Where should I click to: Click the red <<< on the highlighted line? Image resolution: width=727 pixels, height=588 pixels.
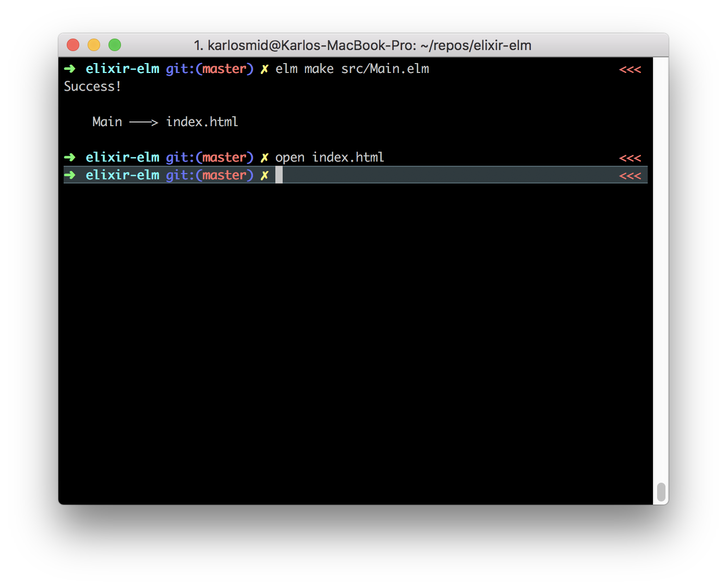630,175
